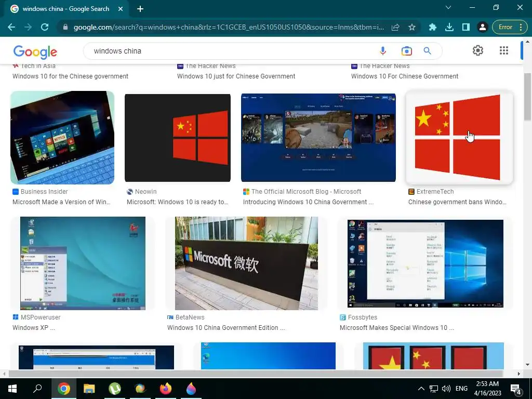532x399 pixels.
Task: Open the Chrome downloads icon
Action: (x=449, y=27)
